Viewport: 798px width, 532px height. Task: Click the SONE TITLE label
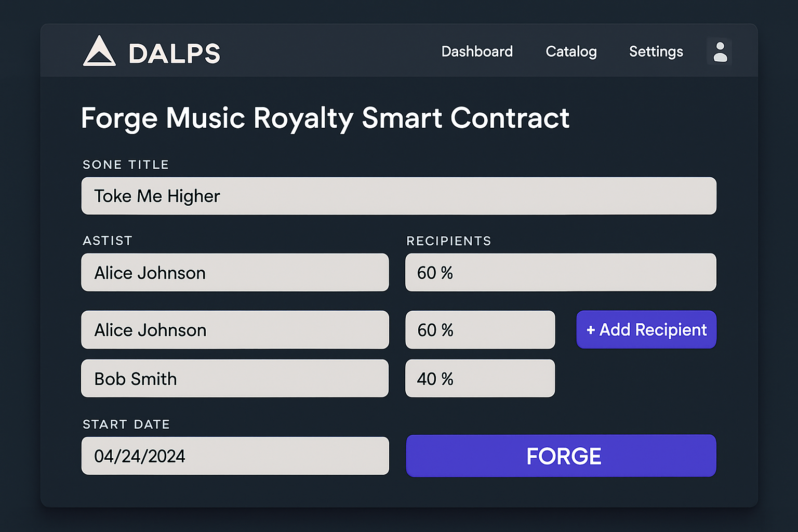click(125, 165)
